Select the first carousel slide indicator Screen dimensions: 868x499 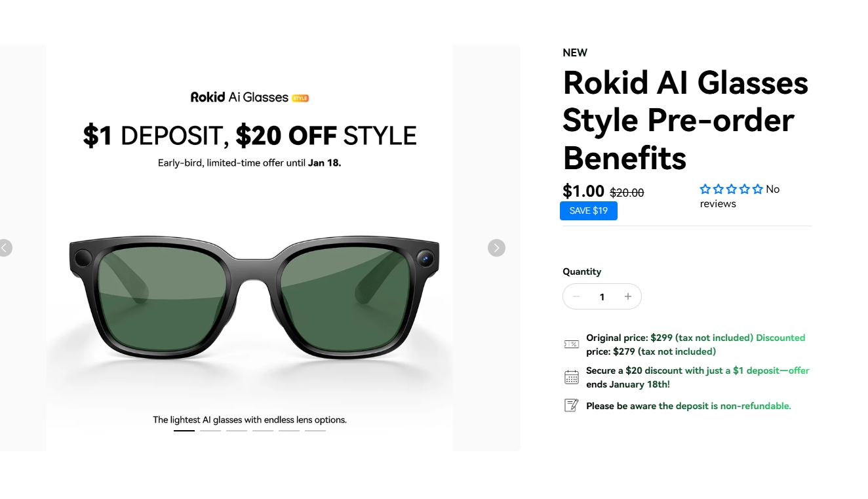coord(184,431)
